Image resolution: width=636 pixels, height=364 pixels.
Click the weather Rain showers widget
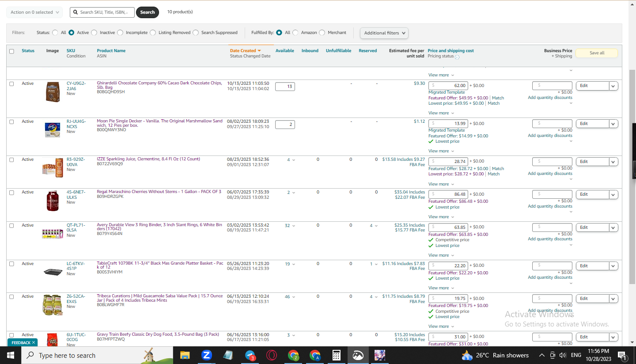pyautogui.click(x=495, y=355)
